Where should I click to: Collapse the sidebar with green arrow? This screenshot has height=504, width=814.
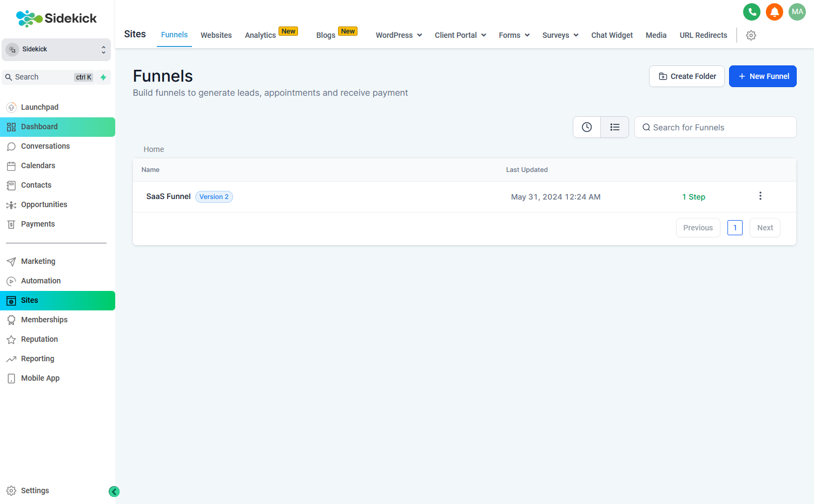(114, 492)
